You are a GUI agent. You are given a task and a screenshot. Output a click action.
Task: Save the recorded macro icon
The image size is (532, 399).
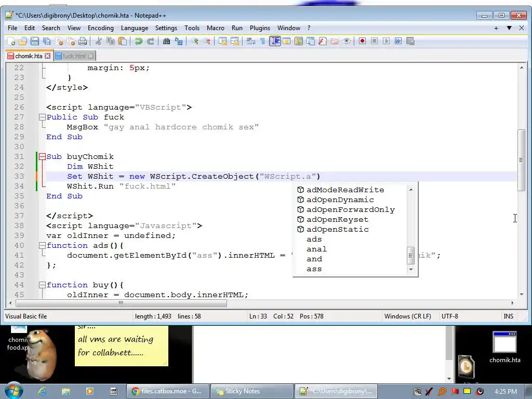click(410, 42)
